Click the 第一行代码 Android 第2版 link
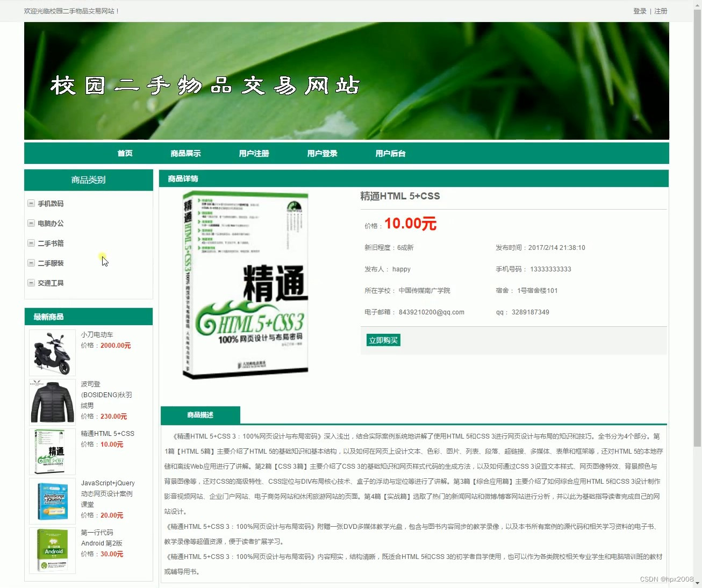Viewport: 702px width, 588px height. pos(102,537)
